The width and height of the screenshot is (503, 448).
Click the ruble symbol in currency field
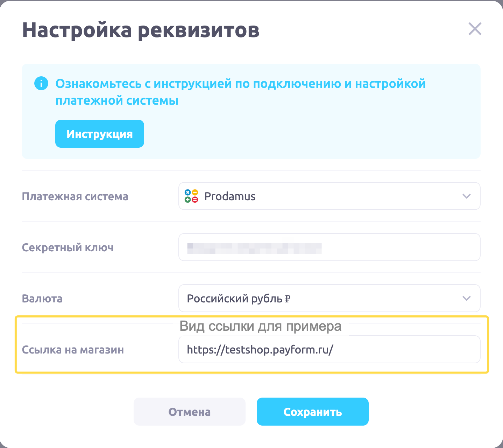point(288,299)
